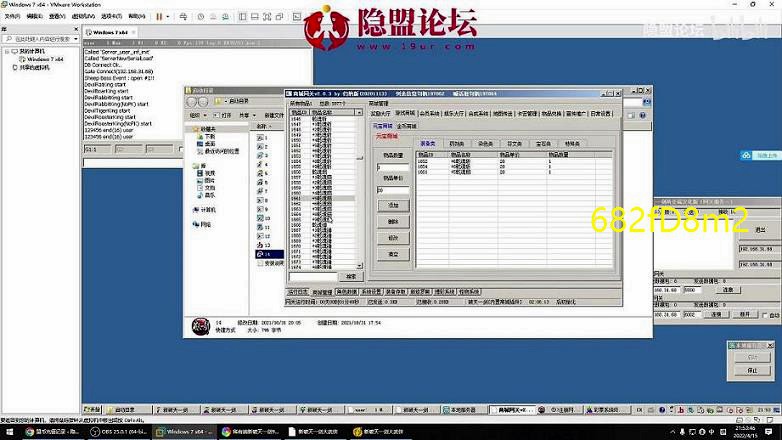Select 网络 in Explorer navigation pane

coord(202,224)
